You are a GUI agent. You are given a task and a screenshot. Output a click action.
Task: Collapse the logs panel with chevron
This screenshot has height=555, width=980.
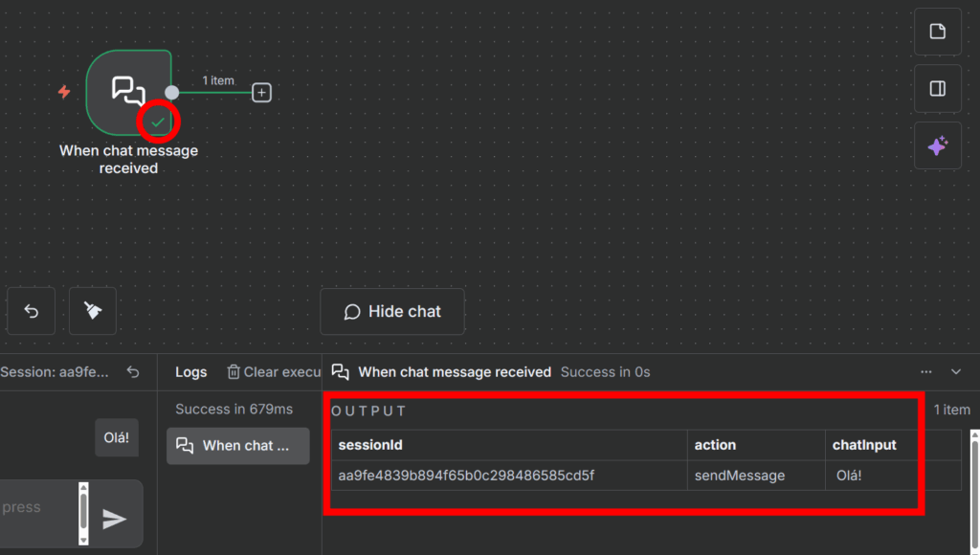tap(955, 371)
